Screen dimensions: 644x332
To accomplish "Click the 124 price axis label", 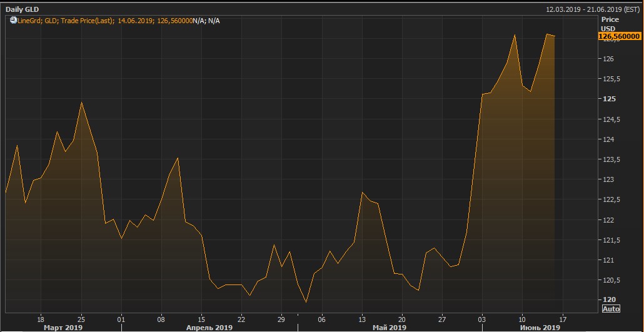I will coord(608,139).
